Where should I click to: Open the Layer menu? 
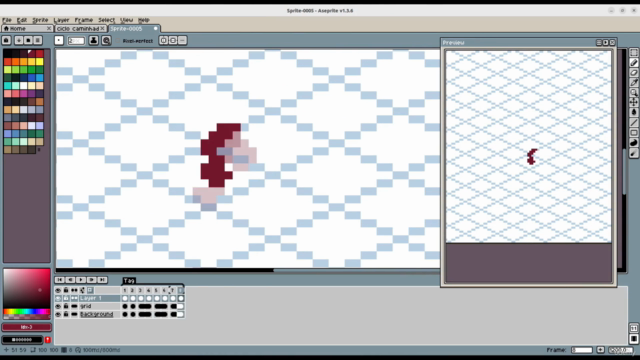pyautogui.click(x=61, y=20)
